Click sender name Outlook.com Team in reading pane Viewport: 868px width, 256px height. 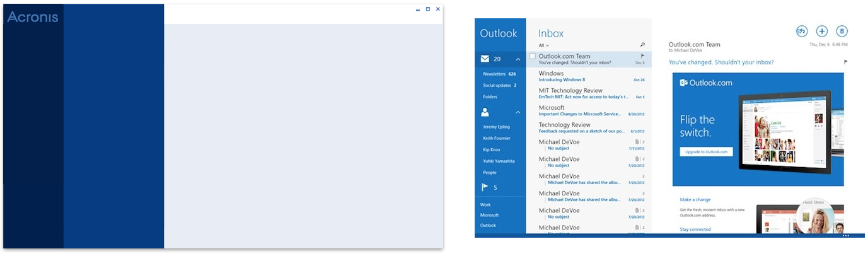[x=694, y=45]
